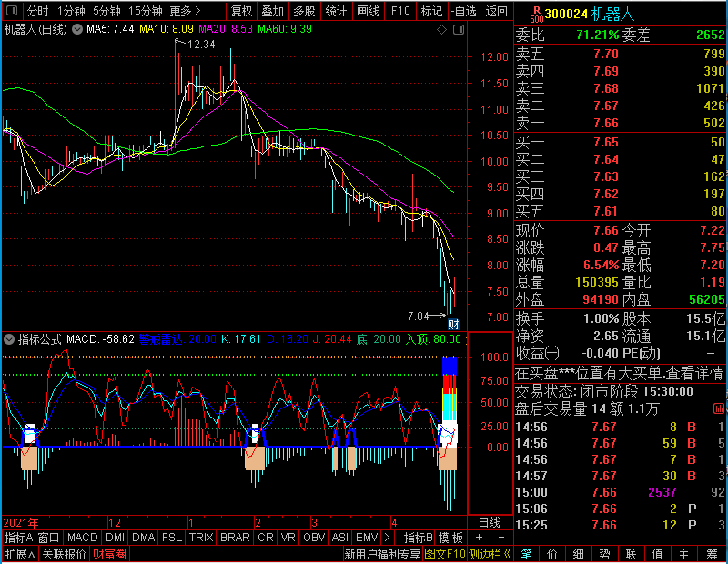Show more indicators with arrow

click(387, 538)
